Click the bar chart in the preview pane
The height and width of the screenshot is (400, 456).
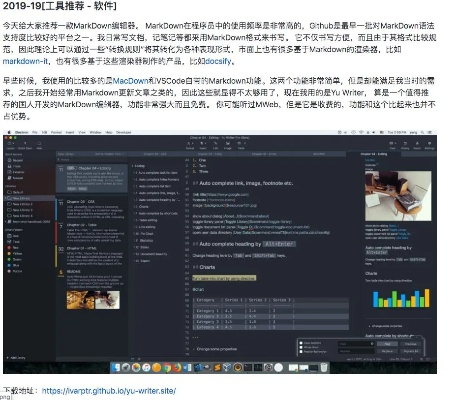pyautogui.click(x=401, y=298)
